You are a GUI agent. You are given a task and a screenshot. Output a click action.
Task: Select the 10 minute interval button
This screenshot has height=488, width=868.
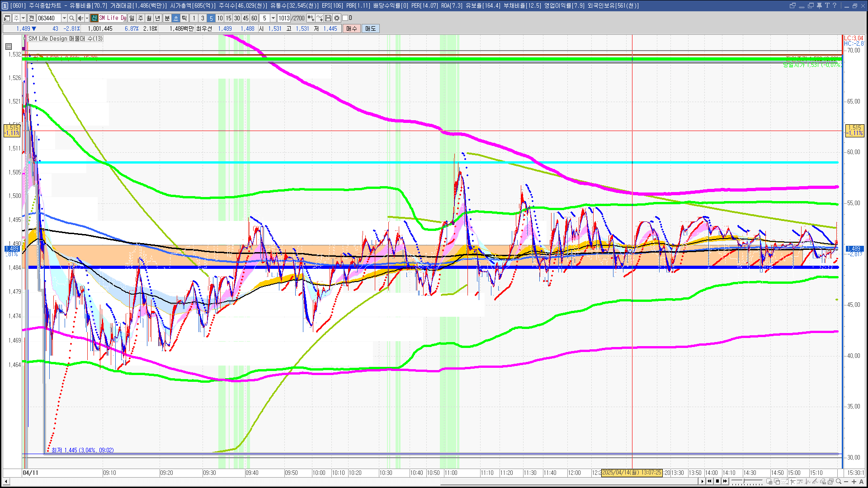coord(220,18)
